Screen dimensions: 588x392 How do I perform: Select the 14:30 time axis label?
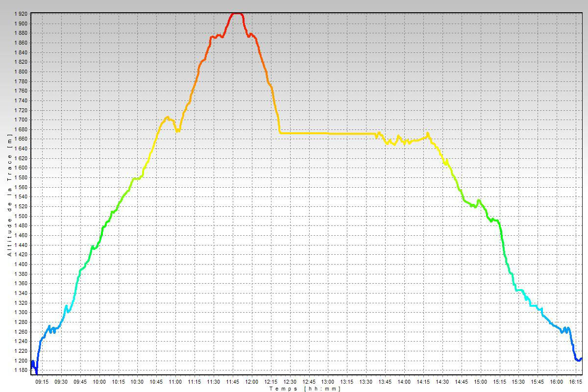[442, 382]
